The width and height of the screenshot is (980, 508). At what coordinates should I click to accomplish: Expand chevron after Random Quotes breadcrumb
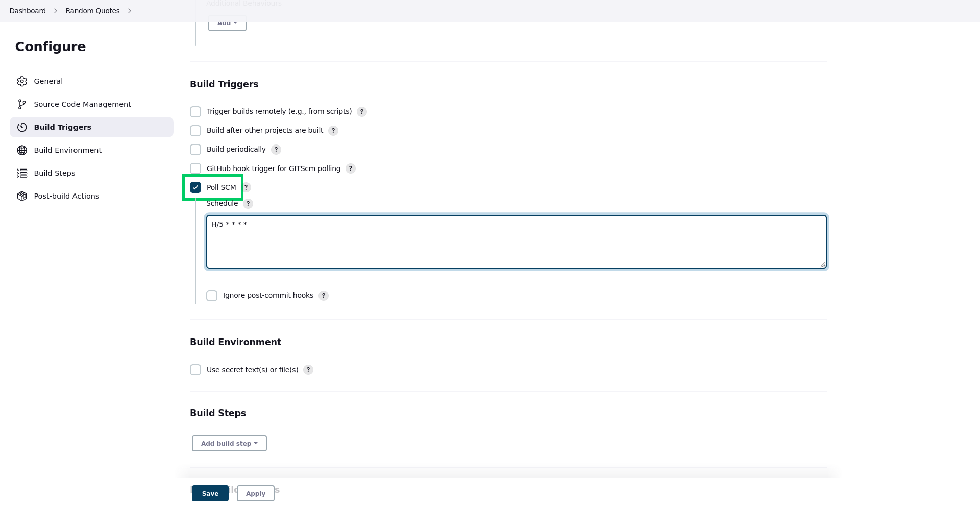(x=130, y=11)
